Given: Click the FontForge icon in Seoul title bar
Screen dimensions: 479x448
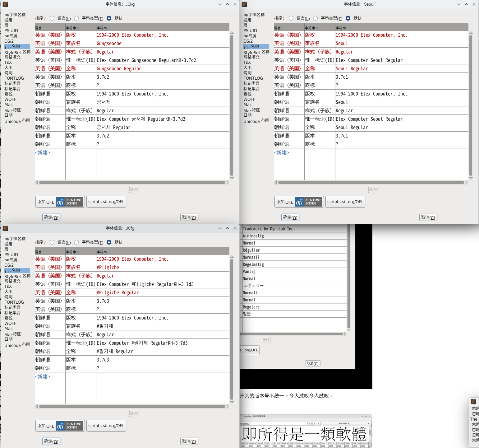Looking at the screenshot, I should coord(244,4).
